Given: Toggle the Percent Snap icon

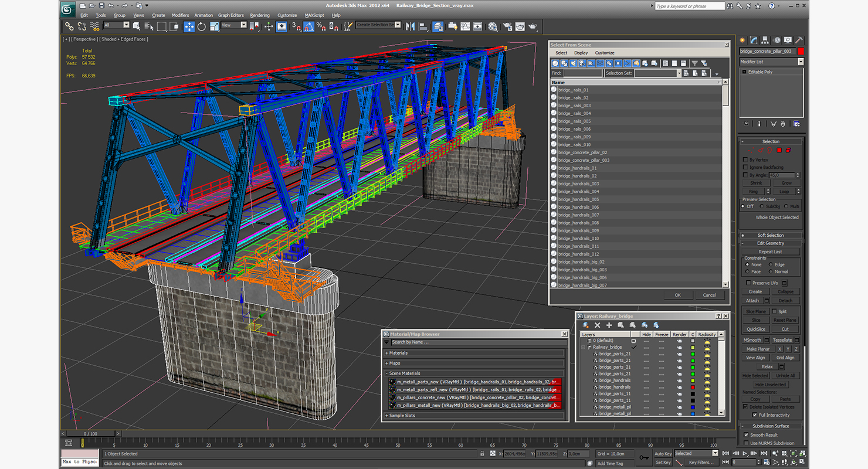Looking at the screenshot, I should point(321,26).
